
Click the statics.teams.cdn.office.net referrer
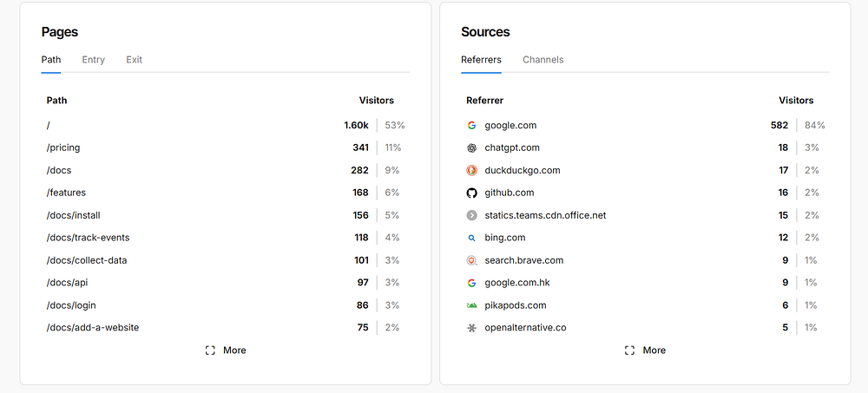[545, 215]
